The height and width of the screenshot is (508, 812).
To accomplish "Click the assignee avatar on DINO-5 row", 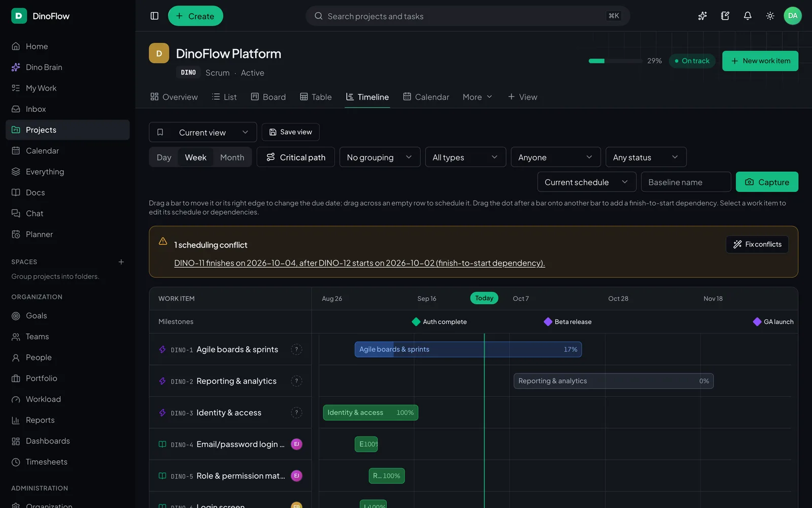I will tap(296, 475).
